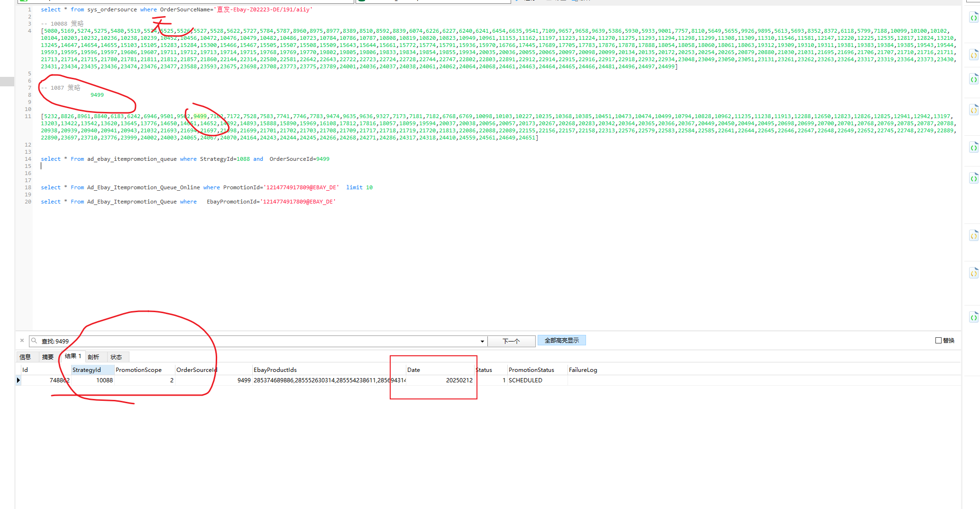Viewport: 980px width, 509px height.
Task: Click the Ad_Ebay_Itempromotion_Queue_Online query line
Action: coord(207,187)
